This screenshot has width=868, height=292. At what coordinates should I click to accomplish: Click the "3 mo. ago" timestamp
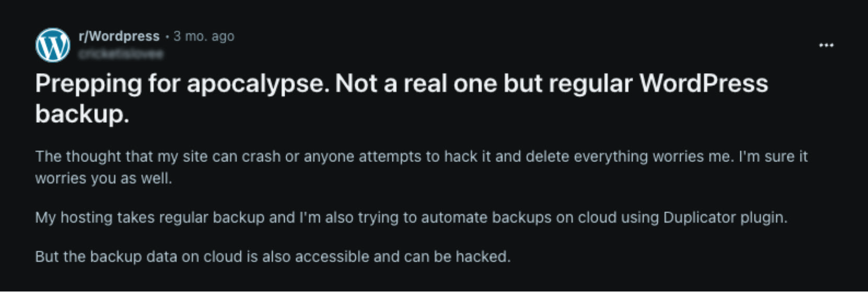click(204, 36)
